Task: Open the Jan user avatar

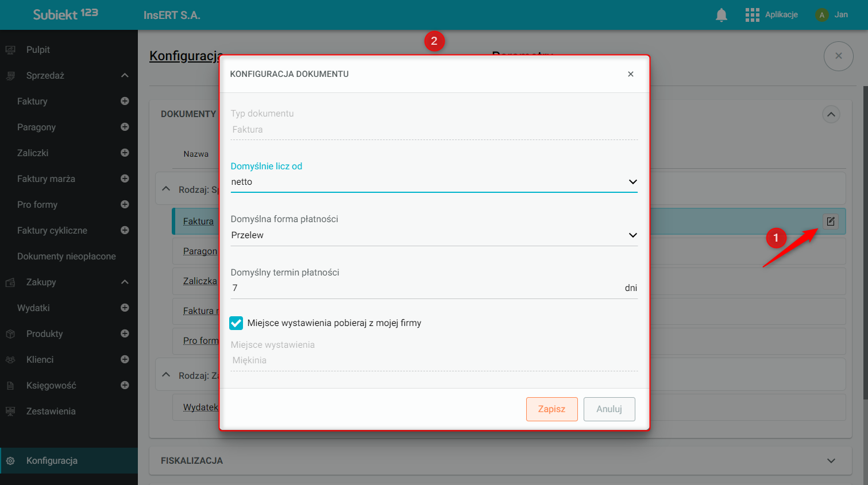Action: tap(822, 15)
